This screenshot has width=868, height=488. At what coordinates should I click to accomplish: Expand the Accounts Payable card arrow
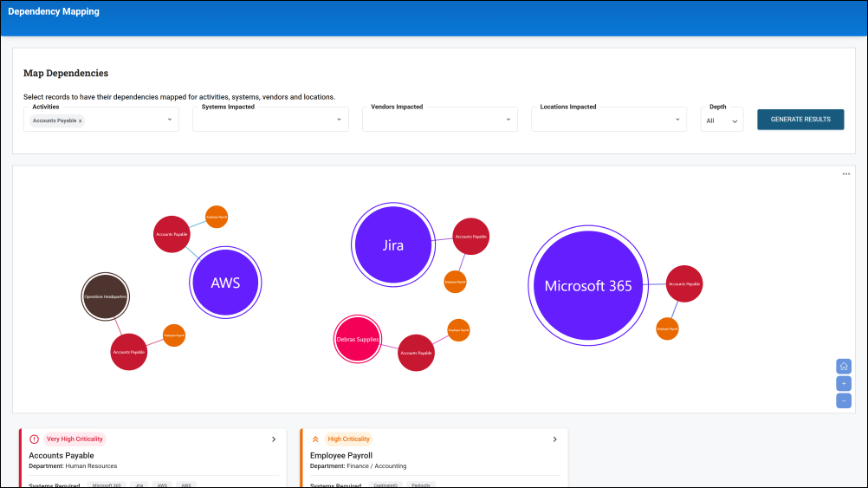[274, 439]
